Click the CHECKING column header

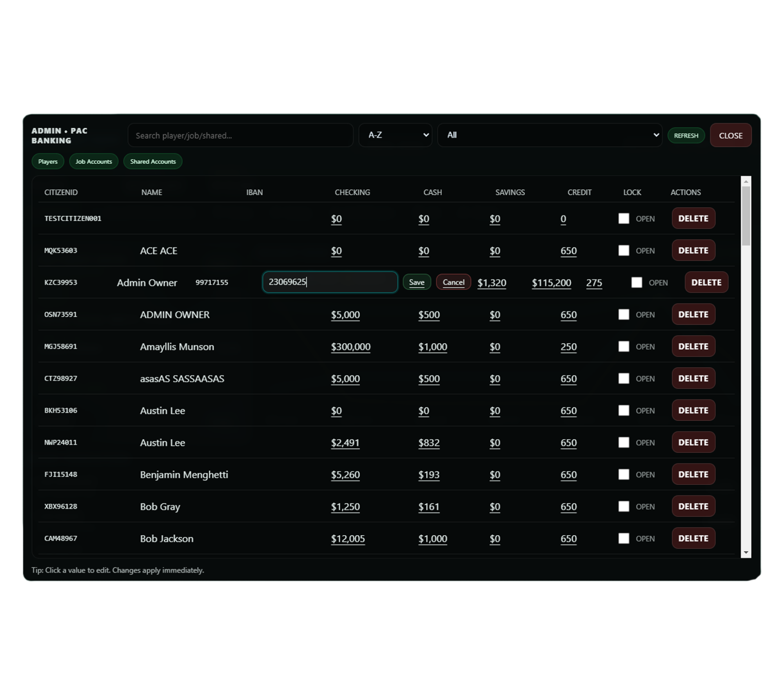click(352, 192)
